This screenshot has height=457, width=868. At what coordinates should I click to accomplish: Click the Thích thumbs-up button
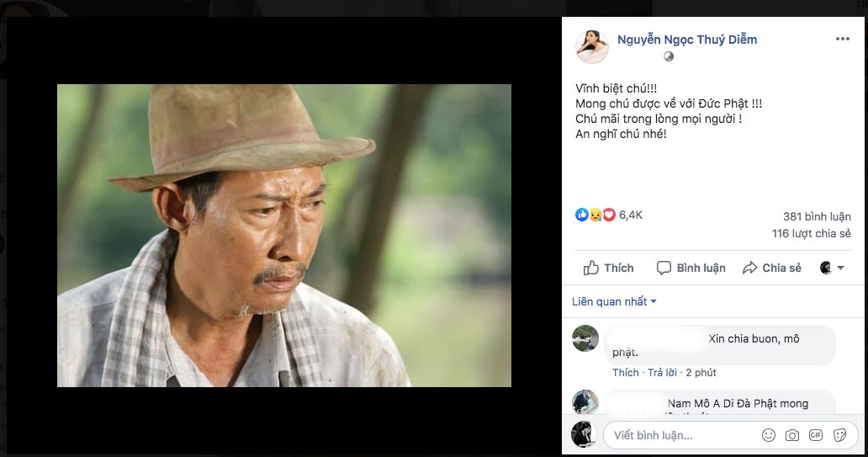click(608, 268)
